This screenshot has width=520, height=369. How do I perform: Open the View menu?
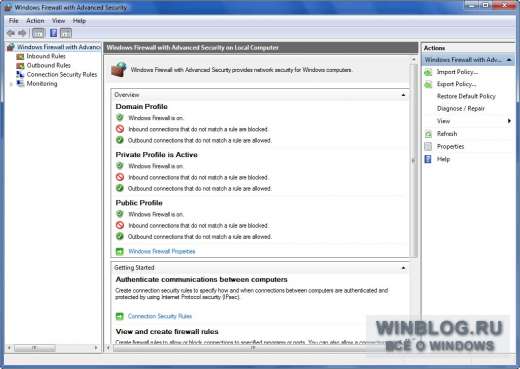(x=58, y=21)
